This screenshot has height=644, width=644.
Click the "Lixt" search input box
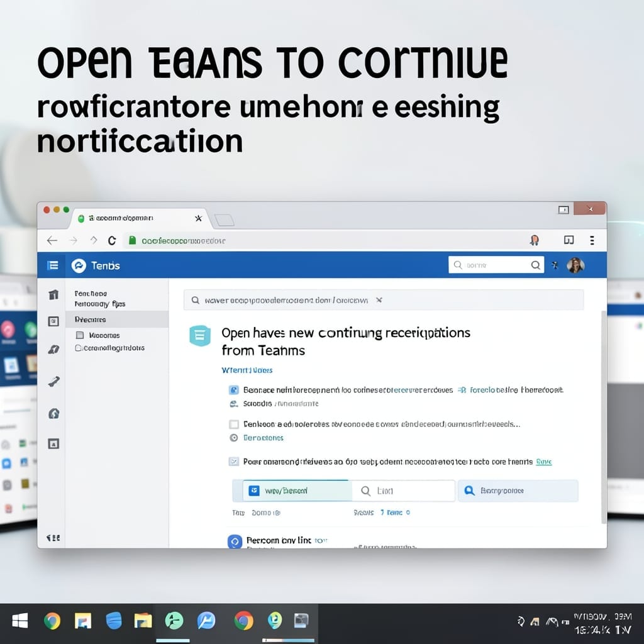(403, 491)
